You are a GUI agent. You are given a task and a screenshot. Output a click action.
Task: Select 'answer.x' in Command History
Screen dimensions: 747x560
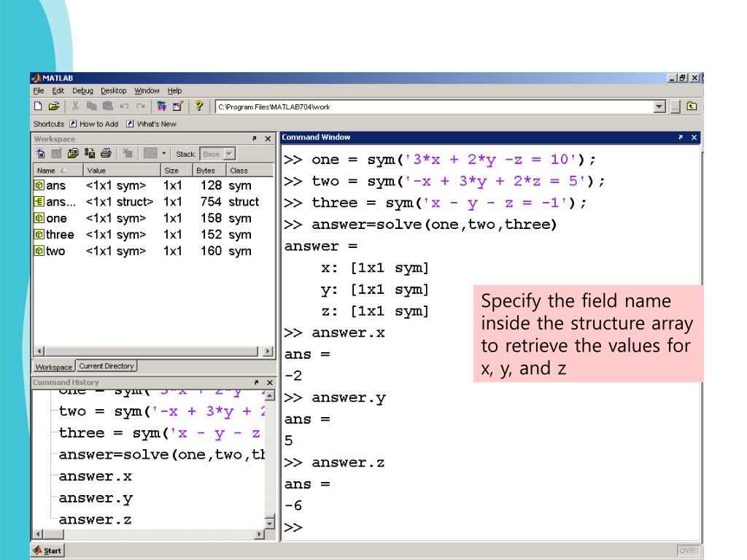tap(96, 476)
